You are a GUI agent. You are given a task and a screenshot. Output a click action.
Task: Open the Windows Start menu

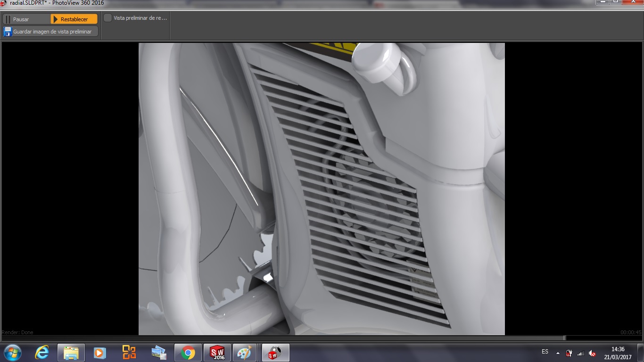pyautogui.click(x=12, y=353)
